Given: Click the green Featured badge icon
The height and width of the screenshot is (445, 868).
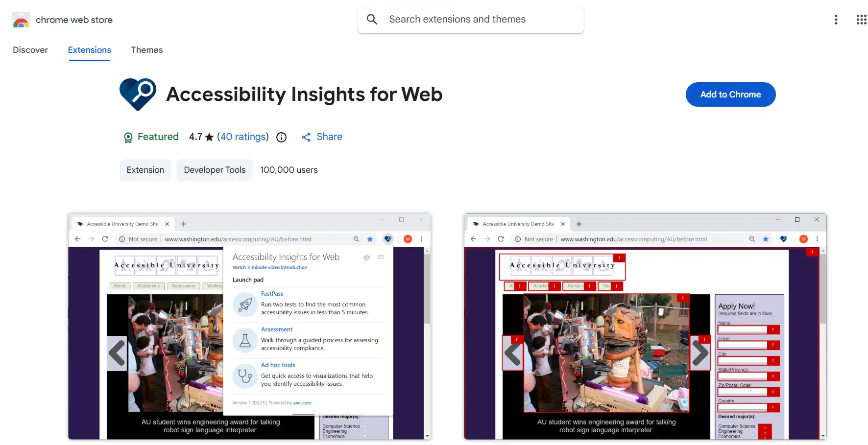Looking at the screenshot, I should pyautogui.click(x=128, y=137).
